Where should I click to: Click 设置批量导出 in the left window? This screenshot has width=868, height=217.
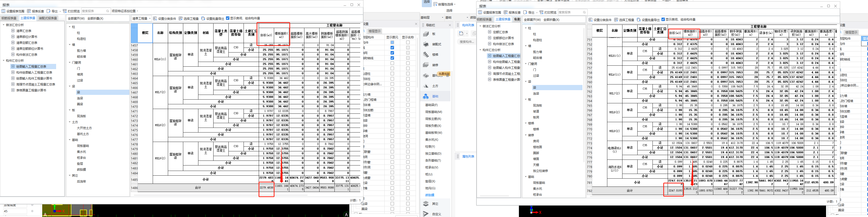213,19
